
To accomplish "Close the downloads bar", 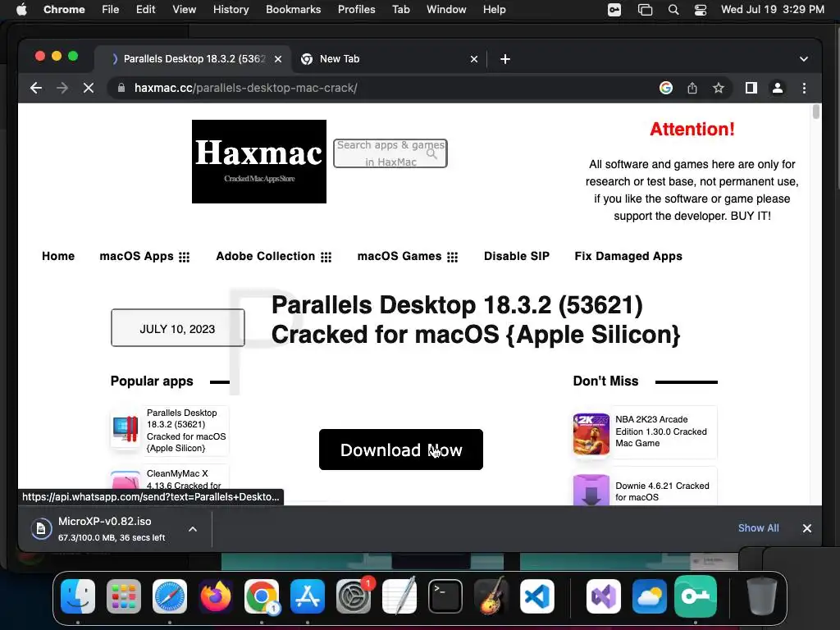I will (x=807, y=528).
